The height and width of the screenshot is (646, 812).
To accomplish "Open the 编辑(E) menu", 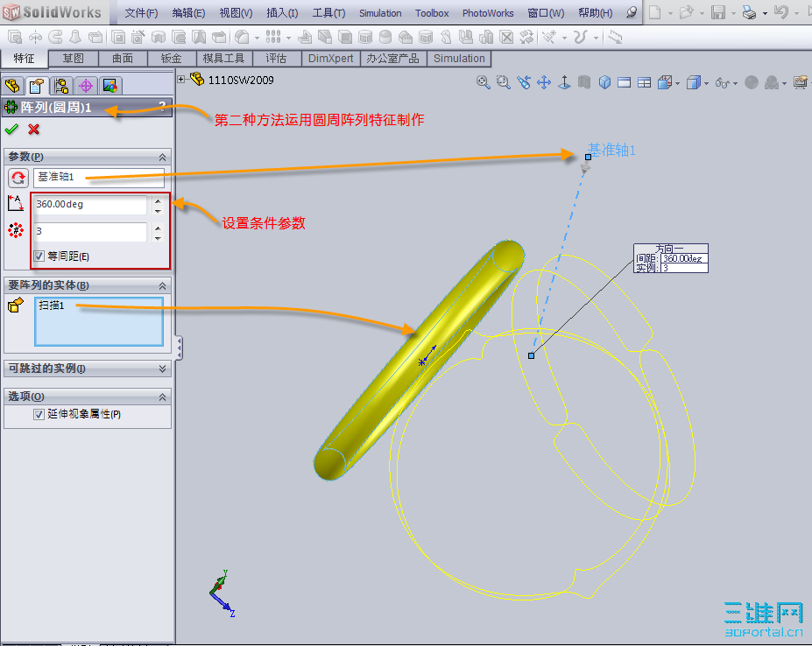I will point(188,13).
